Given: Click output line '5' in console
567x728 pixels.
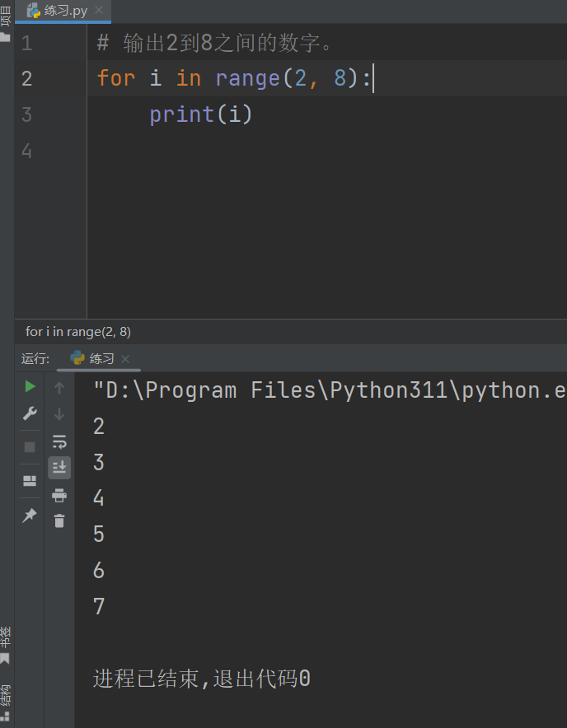Looking at the screenshot, I should [99, 534].
